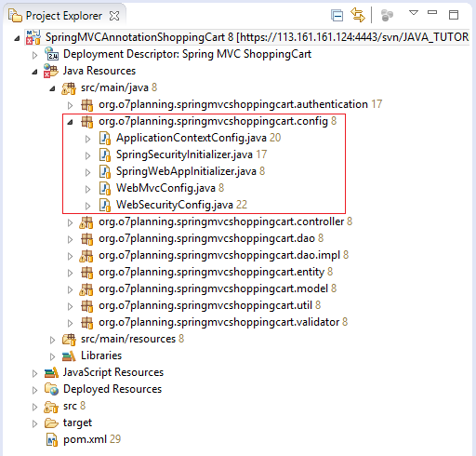Open the View Menu triangle
Viewport: 476px width, 456px height.
[x=414, y=13]
